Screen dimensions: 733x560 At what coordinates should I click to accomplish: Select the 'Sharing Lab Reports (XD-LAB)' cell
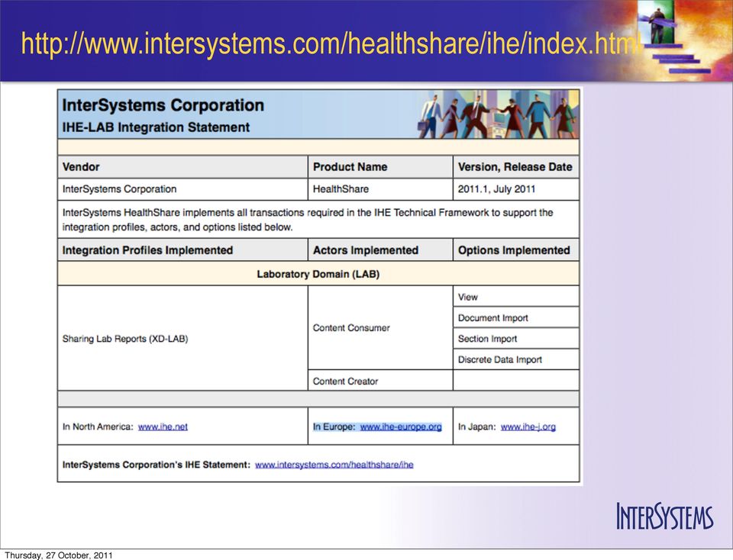click(x=182, y=338)
